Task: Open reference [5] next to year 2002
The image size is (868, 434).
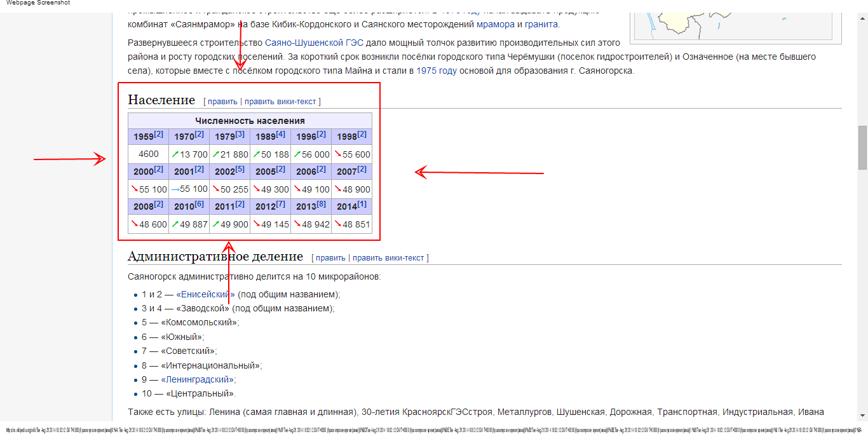Action: tap(240, 169)
